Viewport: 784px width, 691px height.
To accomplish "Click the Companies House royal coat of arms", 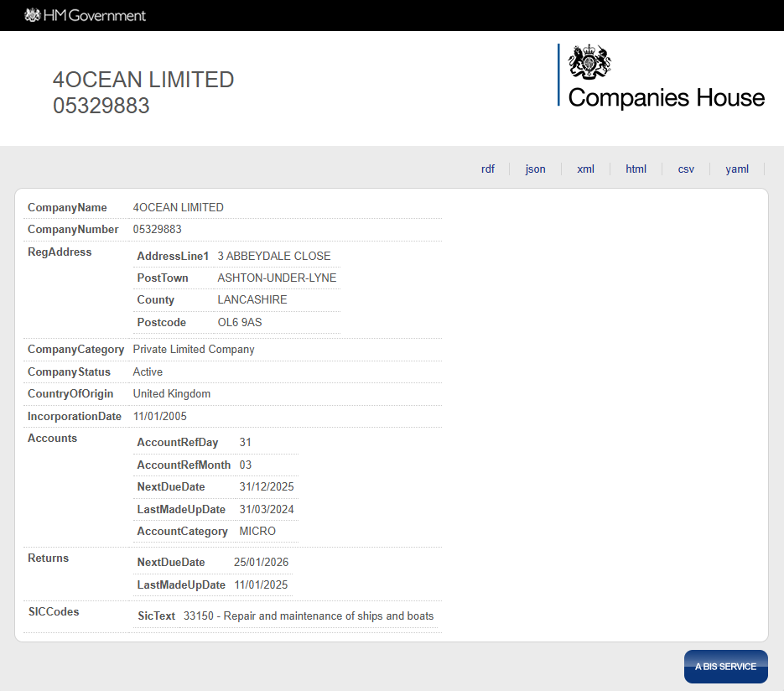I will coord(589,62).
